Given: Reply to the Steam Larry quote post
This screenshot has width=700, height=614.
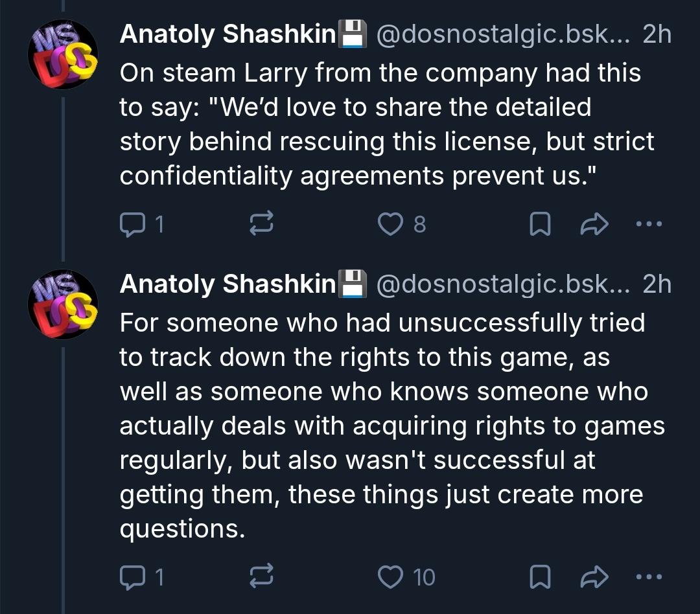Looking at the screenshot, I should [x=133, y=224].
